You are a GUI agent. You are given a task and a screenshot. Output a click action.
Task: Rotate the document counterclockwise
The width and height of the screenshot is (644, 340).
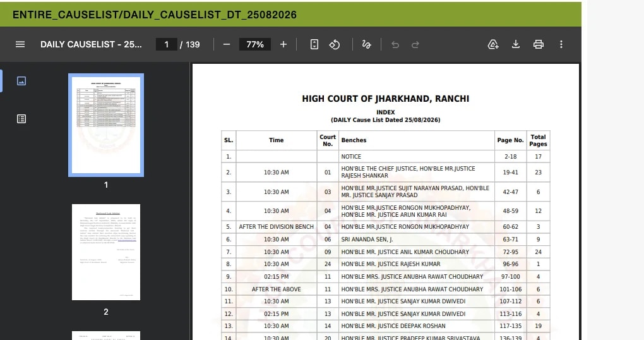click(x=335, y=44)
